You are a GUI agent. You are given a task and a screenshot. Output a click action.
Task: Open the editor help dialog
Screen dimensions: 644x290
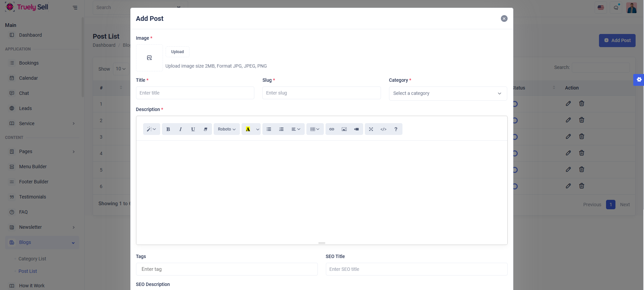[396, 129]
